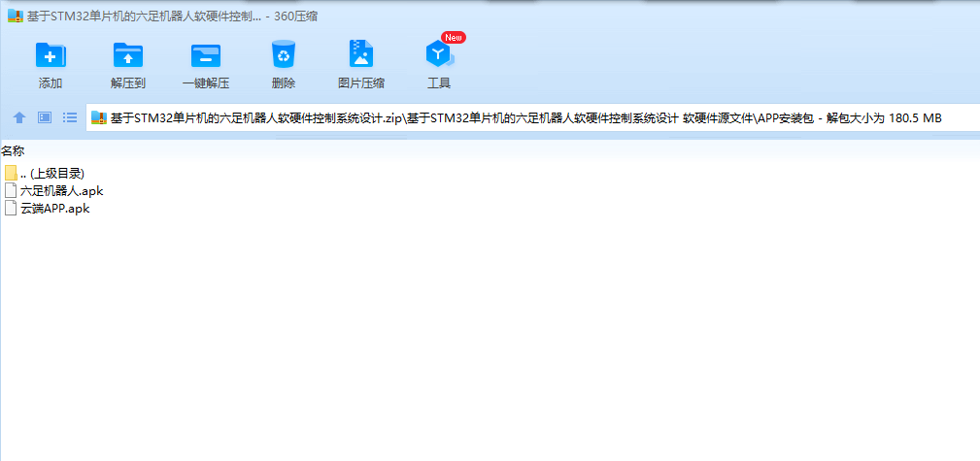The image size is (980, 461).
Task: Select the file 云端APP.apk
Action: 47,209
